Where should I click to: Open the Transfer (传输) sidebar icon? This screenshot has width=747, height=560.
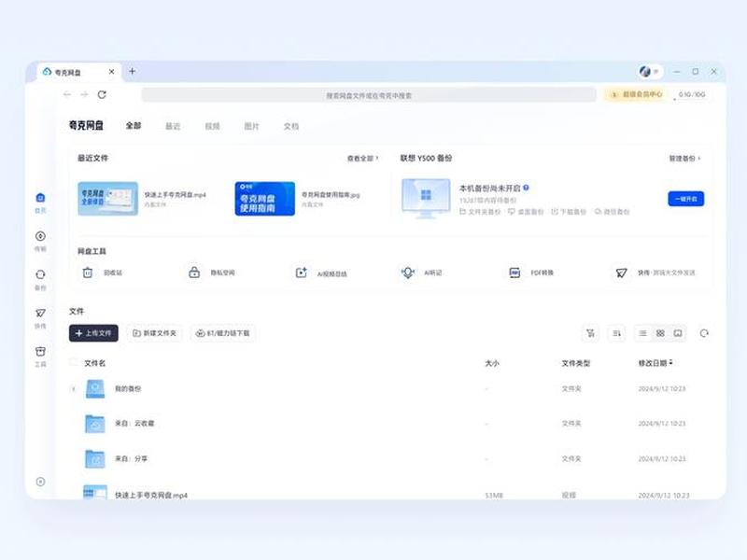40,236
